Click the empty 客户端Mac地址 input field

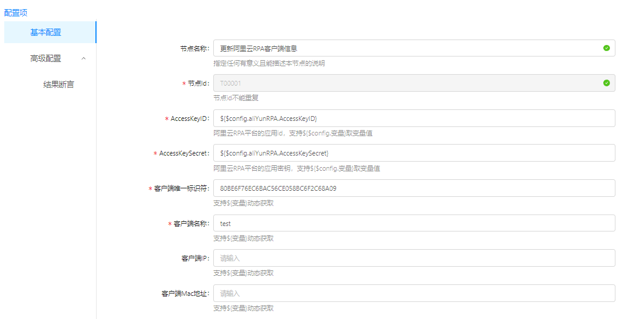pyautogui.click(x=413, y=293)
